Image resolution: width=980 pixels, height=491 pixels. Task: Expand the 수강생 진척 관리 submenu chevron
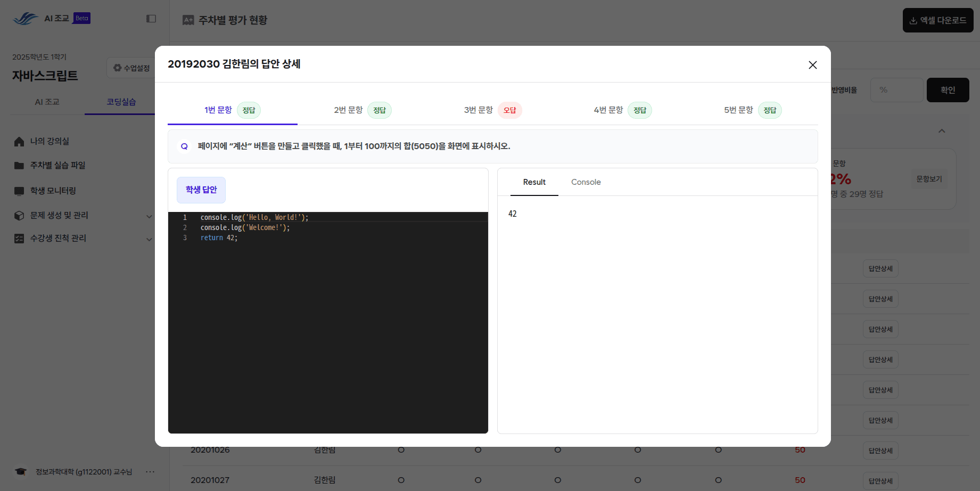(149, 239)
